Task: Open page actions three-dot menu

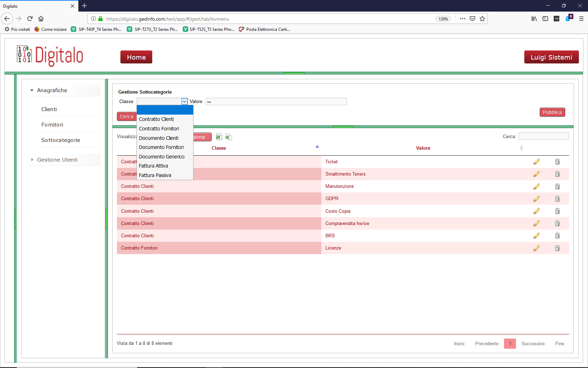Action: point(463,19)
